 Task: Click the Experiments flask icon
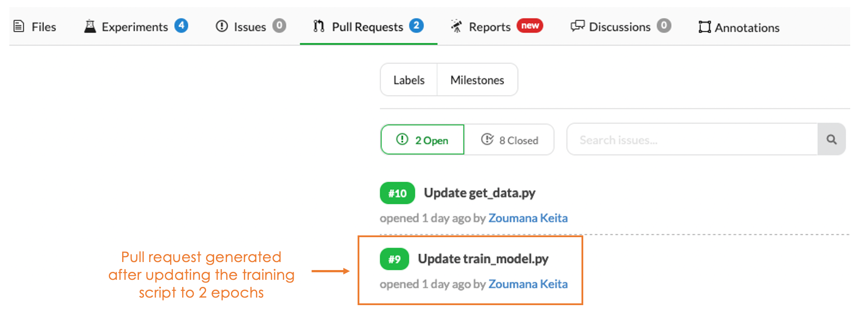[90, 26]
